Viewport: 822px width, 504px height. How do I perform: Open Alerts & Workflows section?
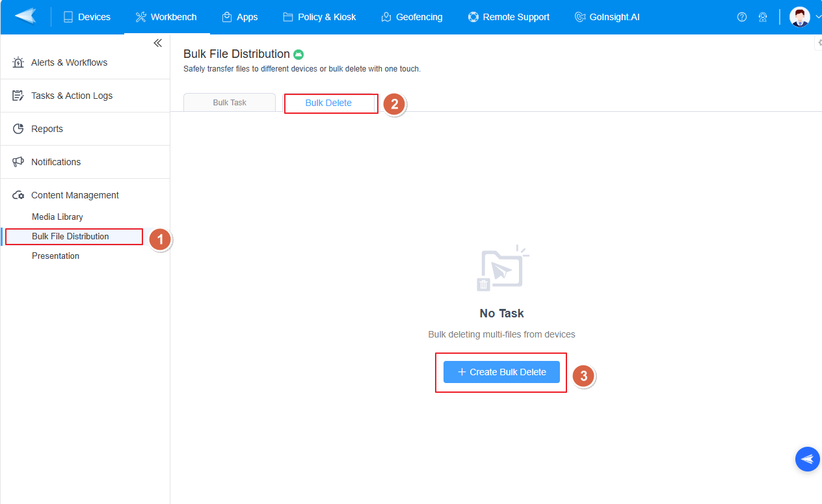69,62
